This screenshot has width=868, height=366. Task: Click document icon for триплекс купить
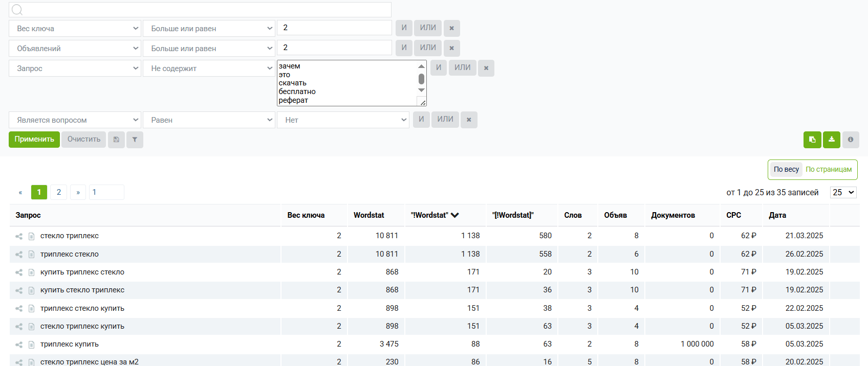pyautogui.click(x=31, y=345)
